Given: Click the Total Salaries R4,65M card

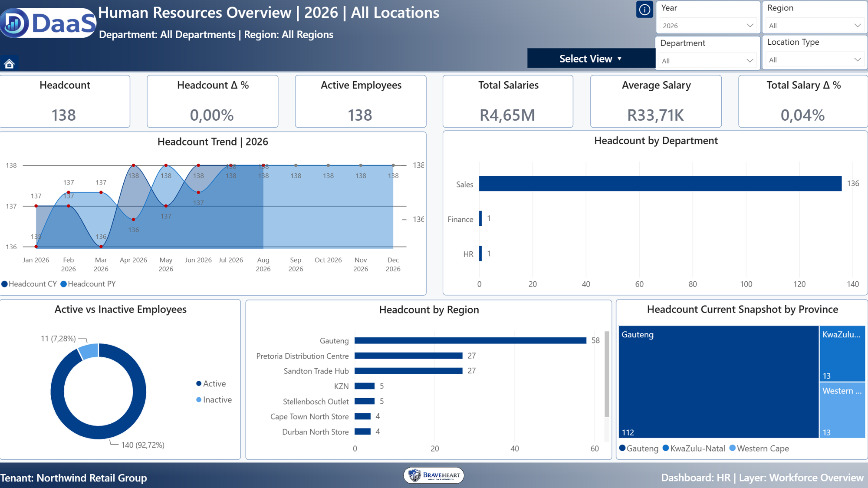Looking at the screenshot, I should [508, 102].
